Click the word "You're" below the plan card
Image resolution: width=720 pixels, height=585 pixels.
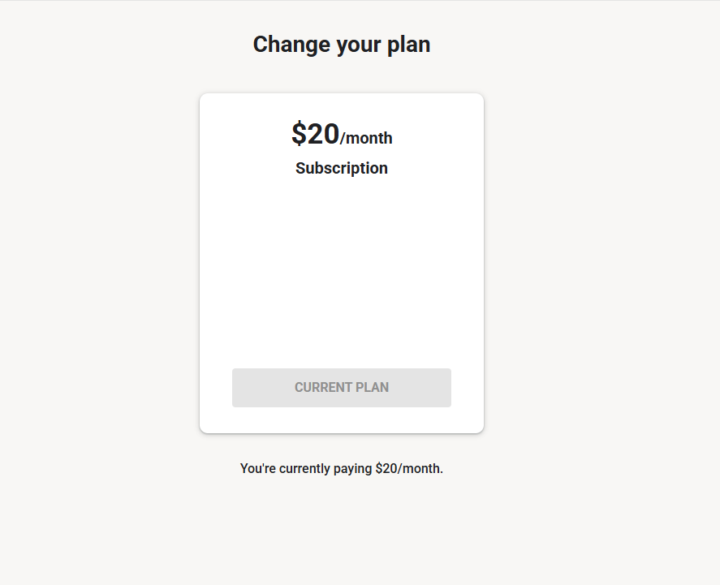click(x=258, y=468)
